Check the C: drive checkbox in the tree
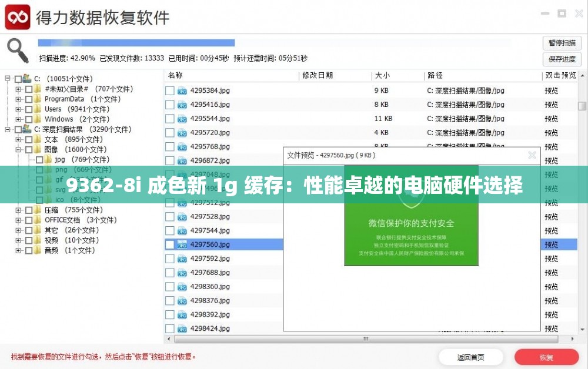Image resolution: width=588 pixels, height=369 pixels. (17, 79)
